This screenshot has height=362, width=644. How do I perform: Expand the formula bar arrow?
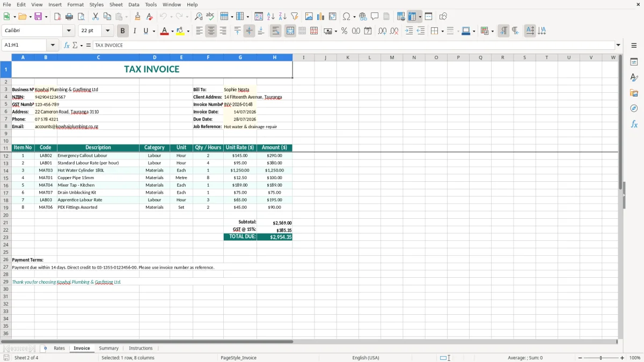coord(618,45)
